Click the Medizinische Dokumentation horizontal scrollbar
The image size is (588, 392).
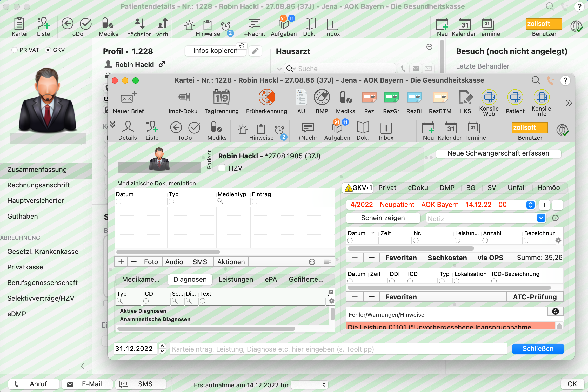pos(168,252)
